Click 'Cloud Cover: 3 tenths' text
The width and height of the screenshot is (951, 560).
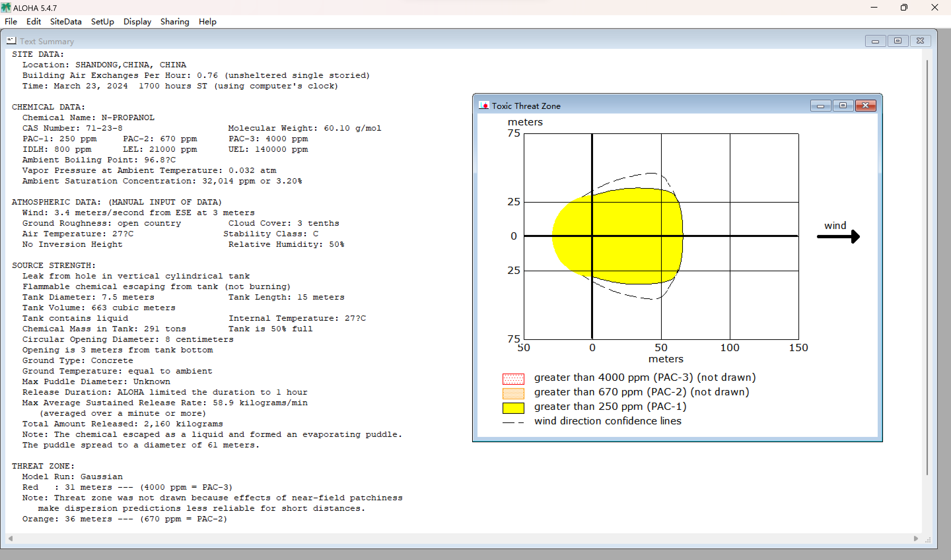[x=284, y=223]
